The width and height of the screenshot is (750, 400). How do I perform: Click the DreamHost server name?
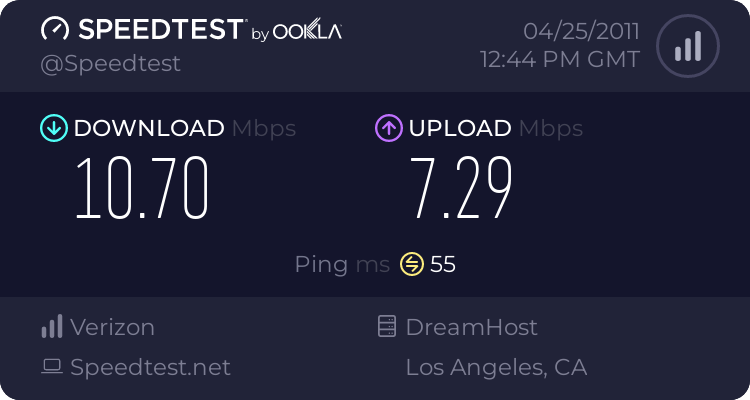[x=472, y=327]
